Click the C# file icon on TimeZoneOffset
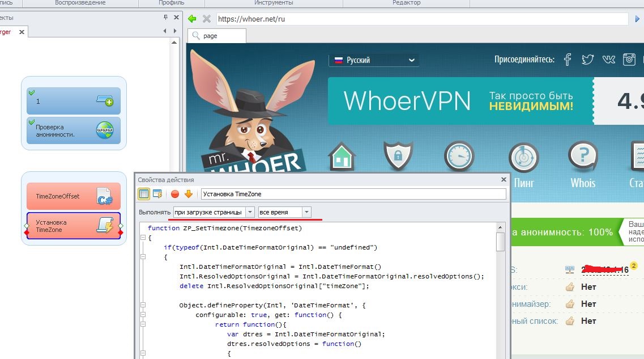 [104, 196]
